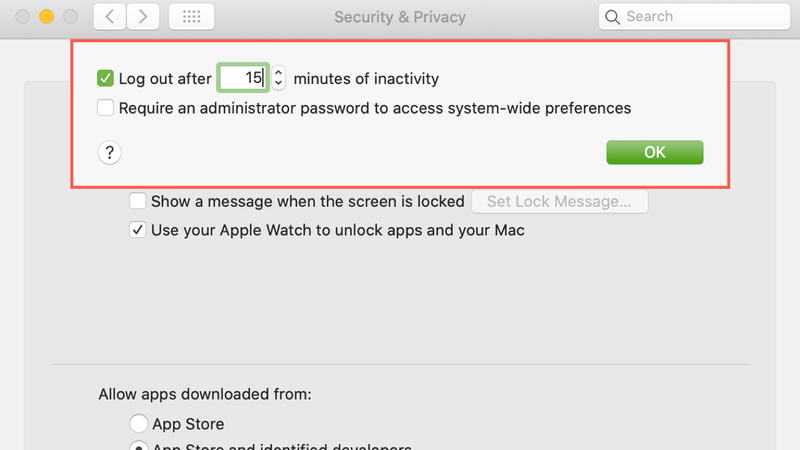Screen dimensions: 800x450
Task: Check Show a message when screen is locked
Action: click(x=138, y=202)
